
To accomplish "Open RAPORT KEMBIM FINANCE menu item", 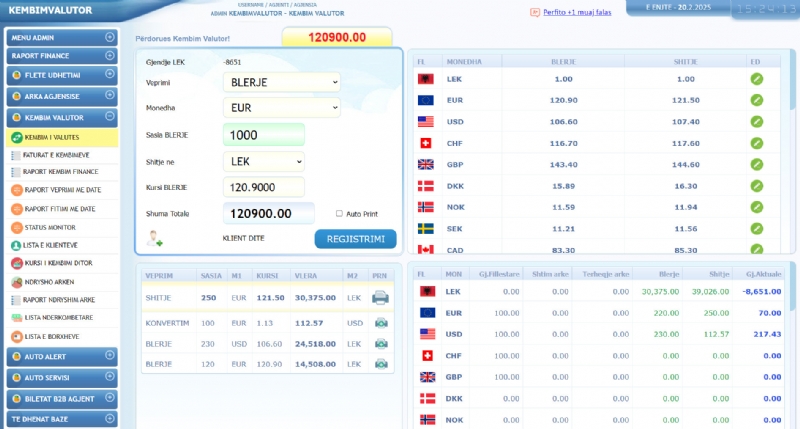I will point(62,172).
